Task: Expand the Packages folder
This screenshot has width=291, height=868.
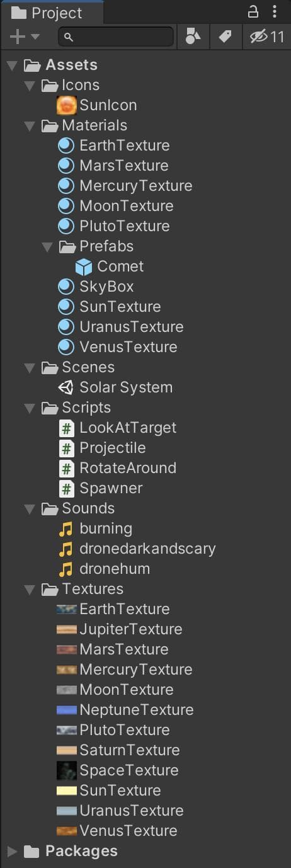Action: tap(12, 852)
